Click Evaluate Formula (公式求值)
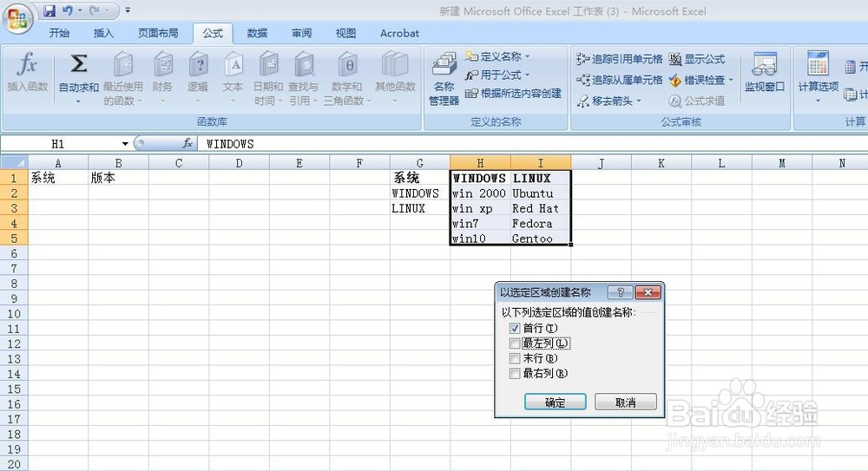This screenshot has width=868, height=471. pos(697,101)
